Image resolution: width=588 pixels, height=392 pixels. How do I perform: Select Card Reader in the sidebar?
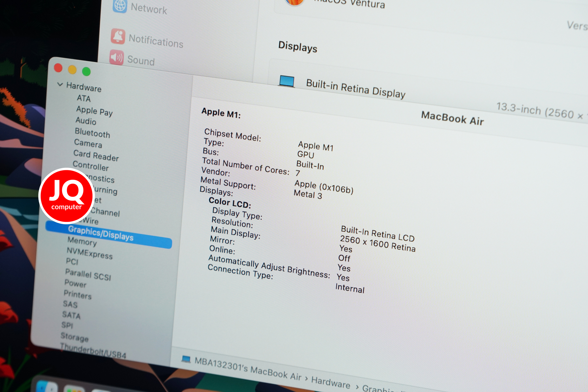[96, 156]
